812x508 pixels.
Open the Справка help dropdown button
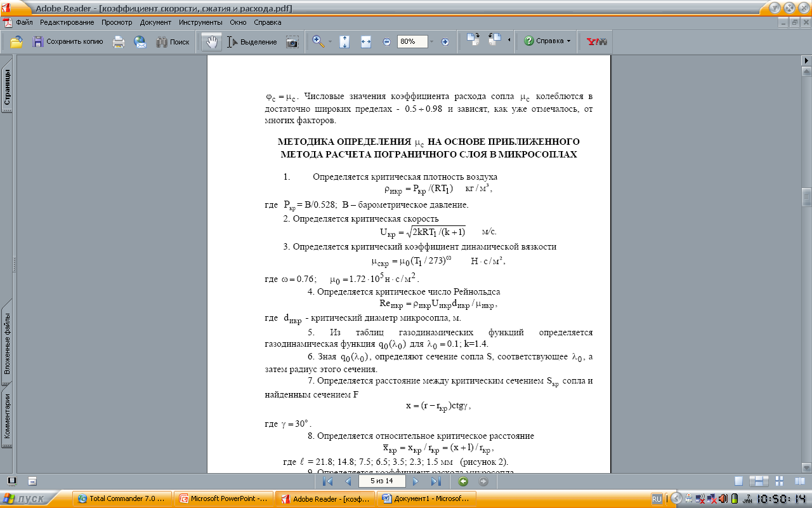pos(547,41)
